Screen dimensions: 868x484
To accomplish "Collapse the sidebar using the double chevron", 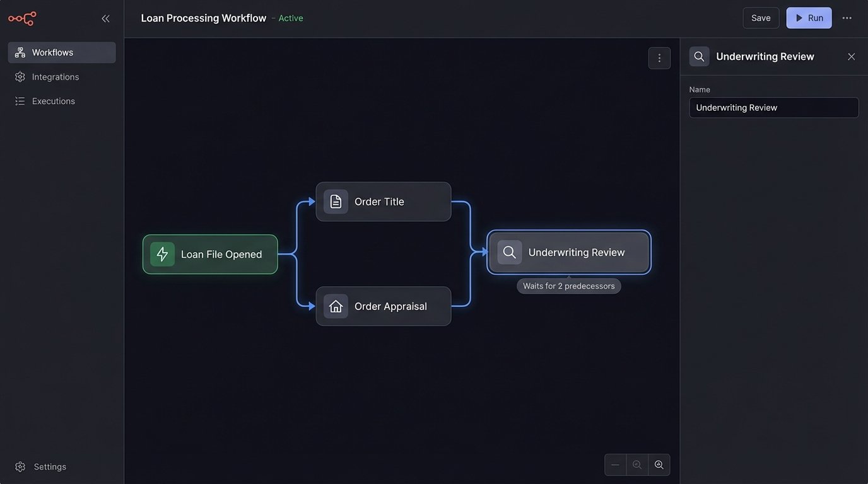I will (105, 18).
